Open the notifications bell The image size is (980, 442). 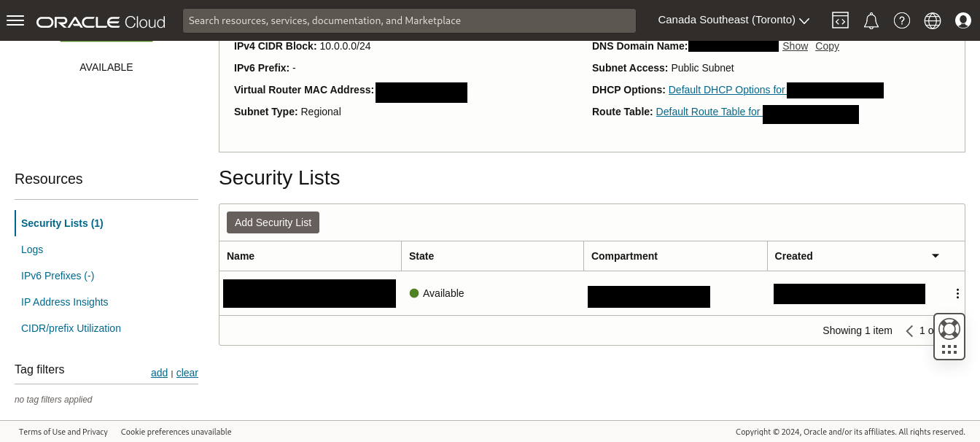coord(871,20)
